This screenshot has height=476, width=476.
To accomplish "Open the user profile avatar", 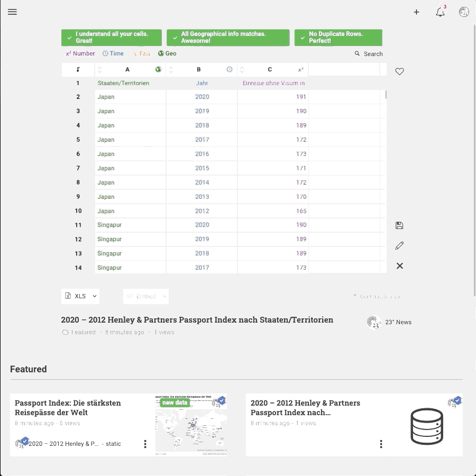I will [464, 12].
